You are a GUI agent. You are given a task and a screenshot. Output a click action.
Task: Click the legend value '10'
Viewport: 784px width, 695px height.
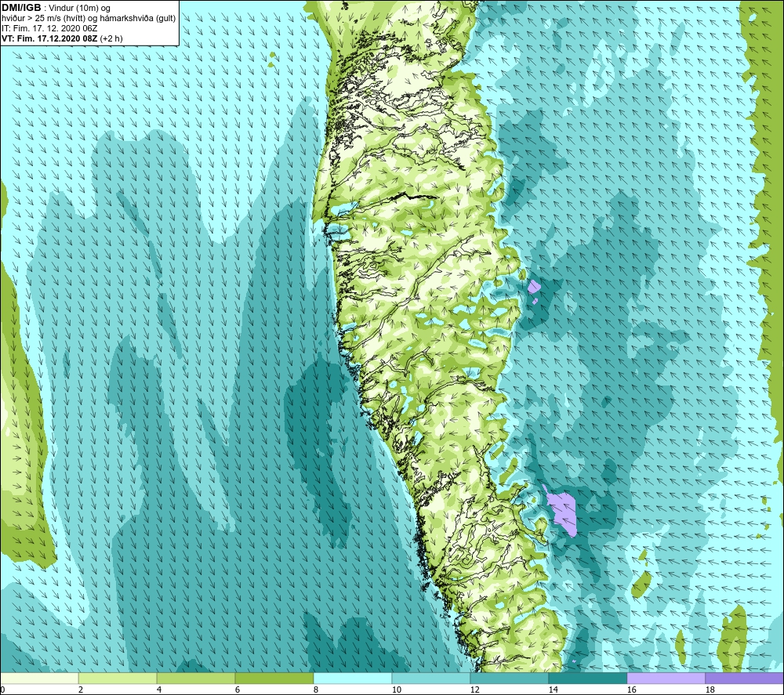coord(396,690)
